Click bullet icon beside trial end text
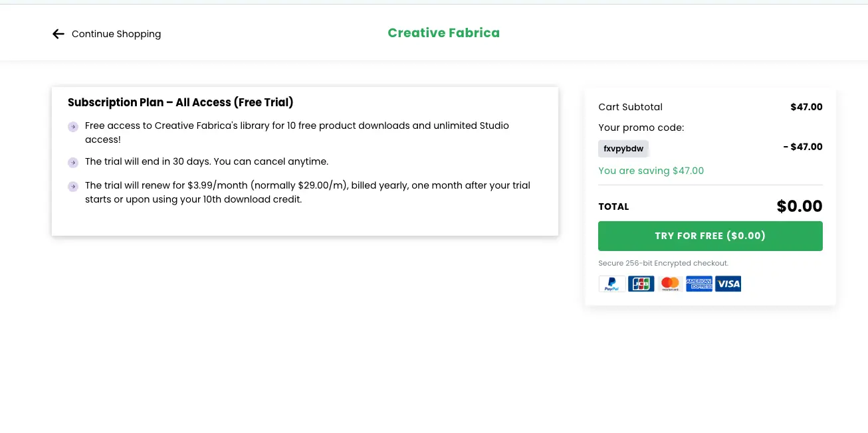Viewport: 868px width, 433px height. click(x=73, y=162)
